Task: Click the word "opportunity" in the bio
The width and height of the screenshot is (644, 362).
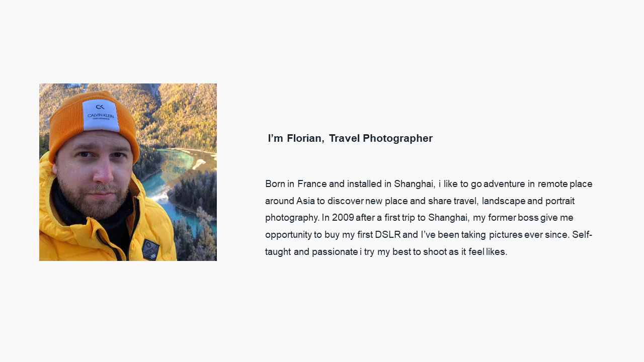Action: pos(288,235)
